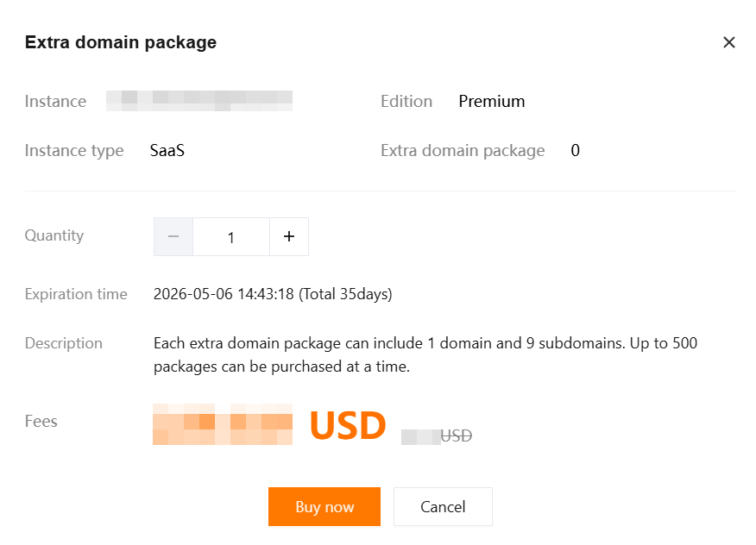
Task: Click the strikethrough original USD price
Action: tap(438, 436)
